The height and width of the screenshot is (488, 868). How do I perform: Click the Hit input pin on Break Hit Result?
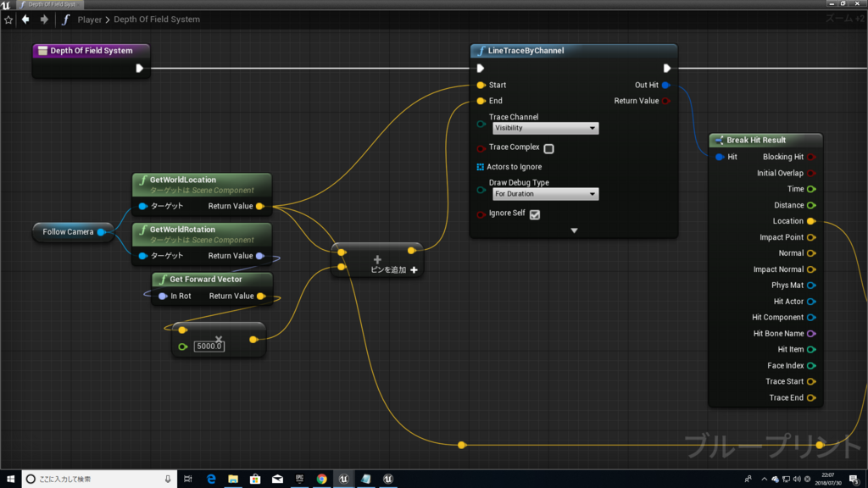720,157
